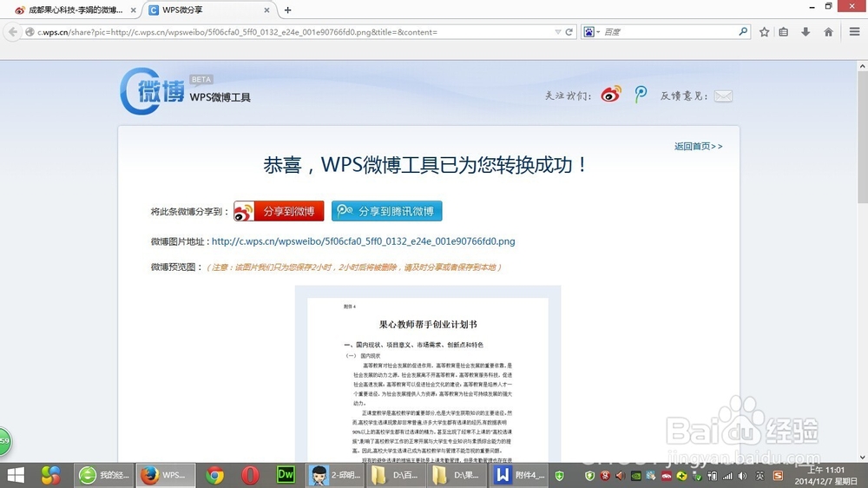Open the browser hamburger menu
The height and width of the screenshot is (488, 868).
pos(855,32)
